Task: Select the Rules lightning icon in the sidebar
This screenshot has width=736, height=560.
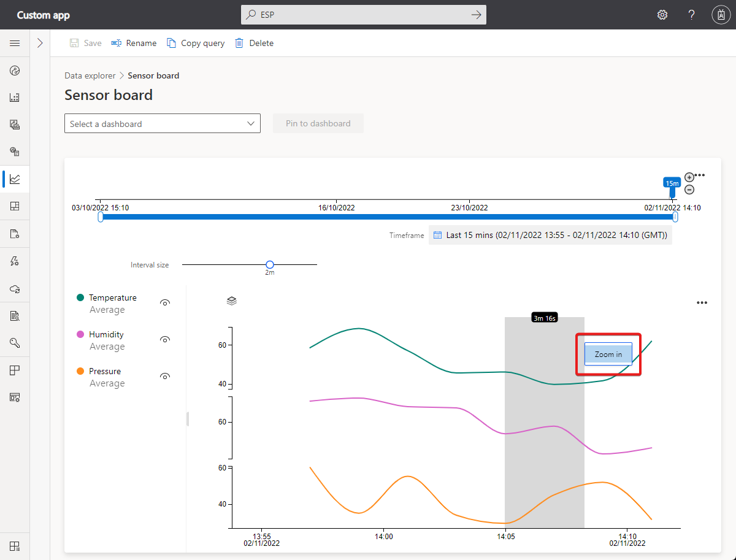Action: pos(15,261)
